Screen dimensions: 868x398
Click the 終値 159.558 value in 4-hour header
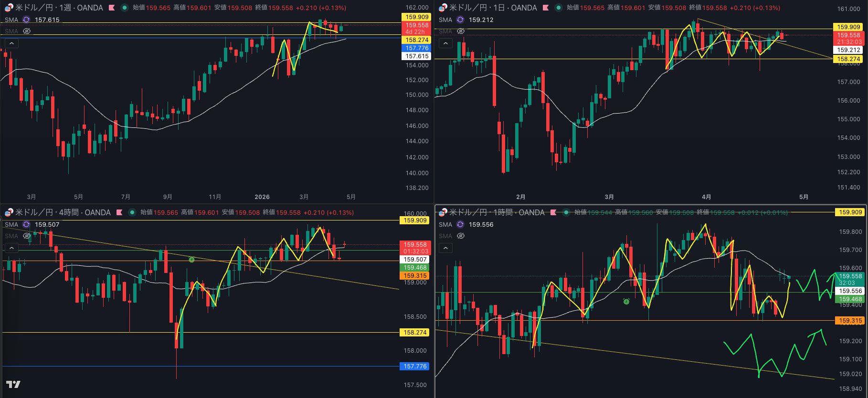[x=282, y=212]
